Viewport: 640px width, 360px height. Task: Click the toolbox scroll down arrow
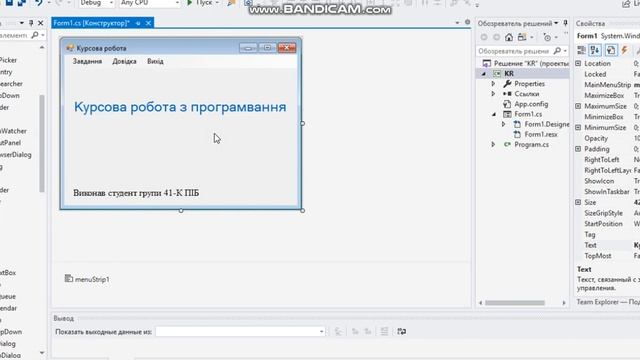[x=42, y=353]
